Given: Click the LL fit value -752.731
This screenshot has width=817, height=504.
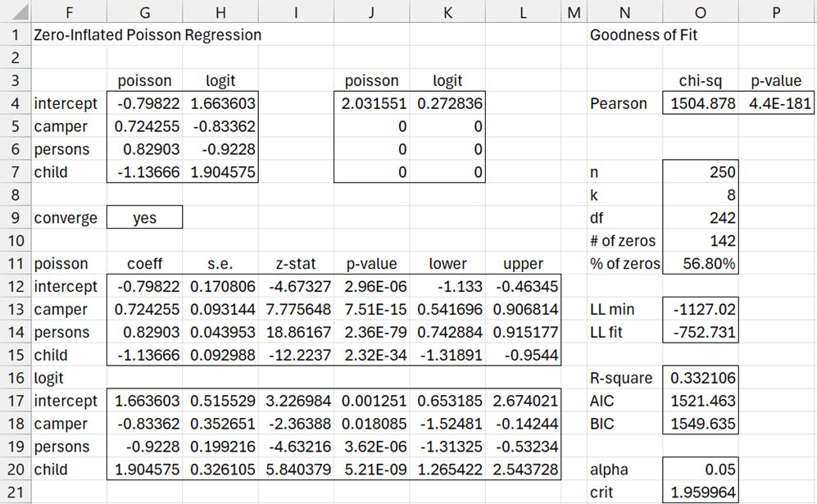Looking at the screenshot, I should point(702,333).
